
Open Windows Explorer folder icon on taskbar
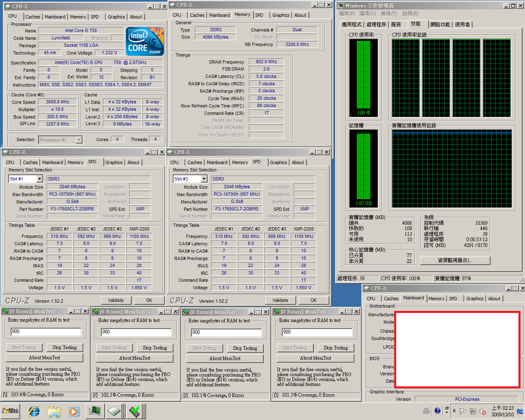pyautogui.click(x=54, y=411)
